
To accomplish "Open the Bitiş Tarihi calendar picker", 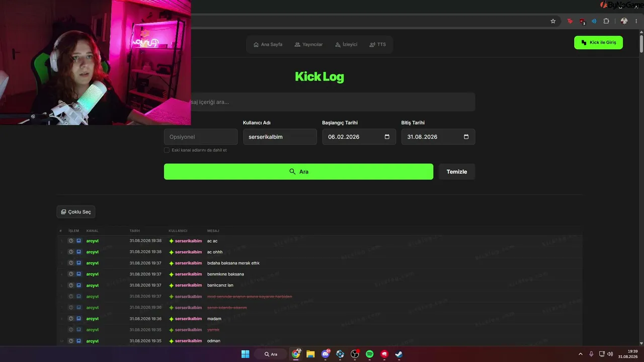I will pos(466,137).
